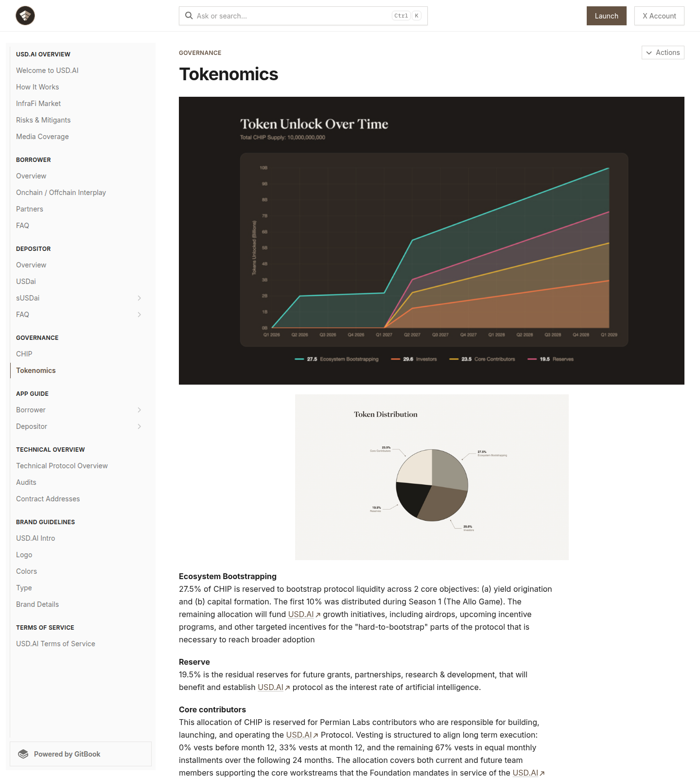Expand the Depositor app guide chevron
Image resolution: width=700 pixels, height=778 pixels.
point(140,426)
